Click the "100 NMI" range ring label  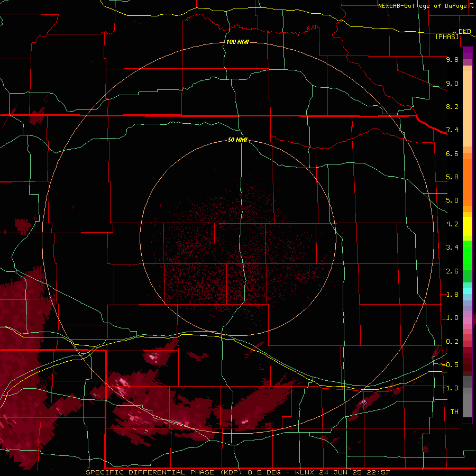(237, 42)
